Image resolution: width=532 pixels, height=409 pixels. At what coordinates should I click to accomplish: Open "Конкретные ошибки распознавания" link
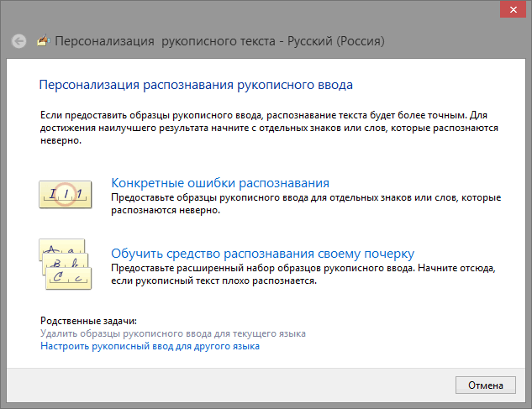[x=219, y=182]
